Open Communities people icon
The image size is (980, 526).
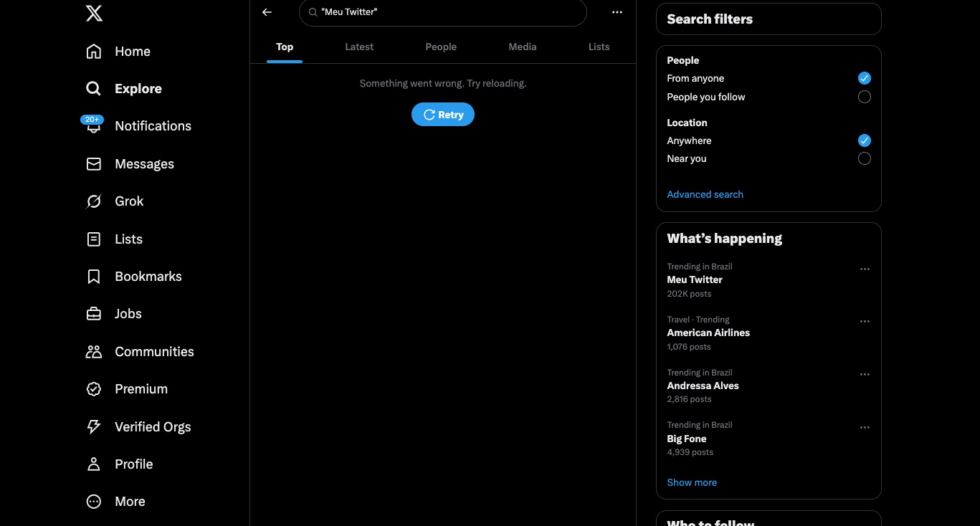(x=93, y=352)
